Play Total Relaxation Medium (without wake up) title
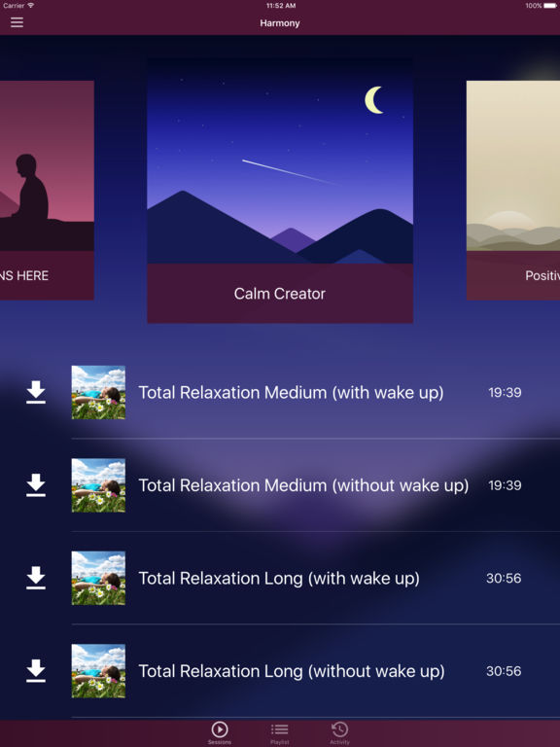This screenshot has height=747, width=560. tap(303, 485)
